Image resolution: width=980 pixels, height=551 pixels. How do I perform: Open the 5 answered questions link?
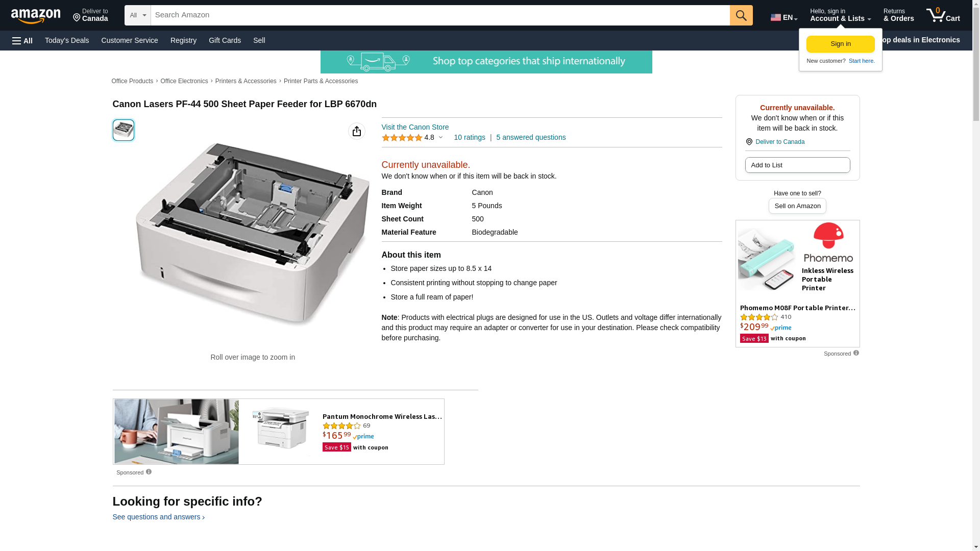[531, 137]
